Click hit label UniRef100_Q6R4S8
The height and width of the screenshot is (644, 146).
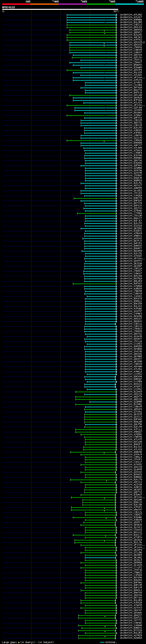tap(131, 30)
